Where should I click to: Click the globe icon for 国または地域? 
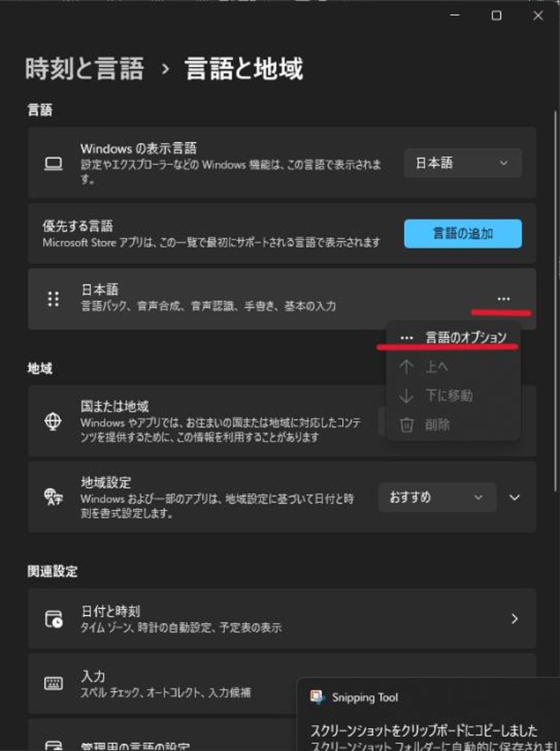pyautogui.click(x=53, y=422)
